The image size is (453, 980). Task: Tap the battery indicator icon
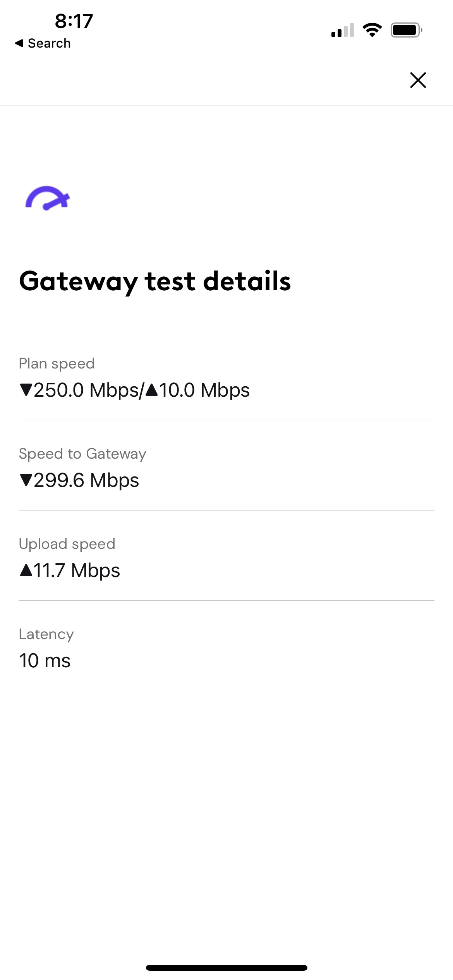406,30
